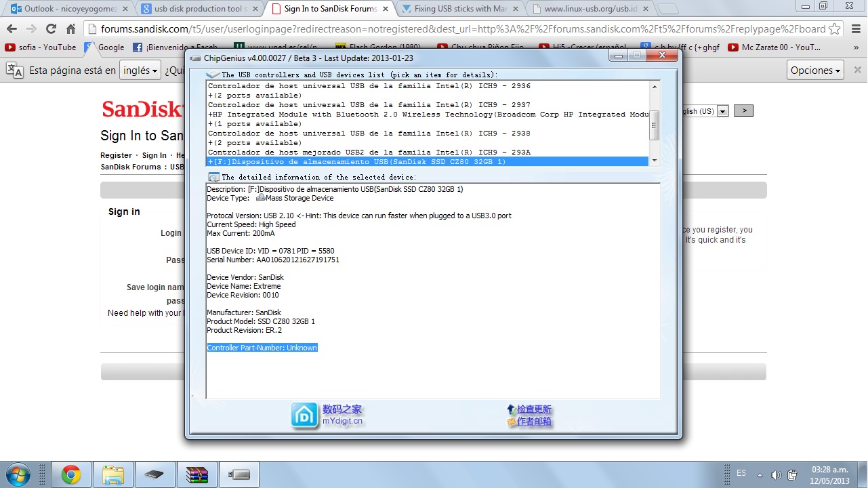This screenshot has width=868, height=488.
Task: Bookmark this page with the star icon
Action: coord(834,29)
